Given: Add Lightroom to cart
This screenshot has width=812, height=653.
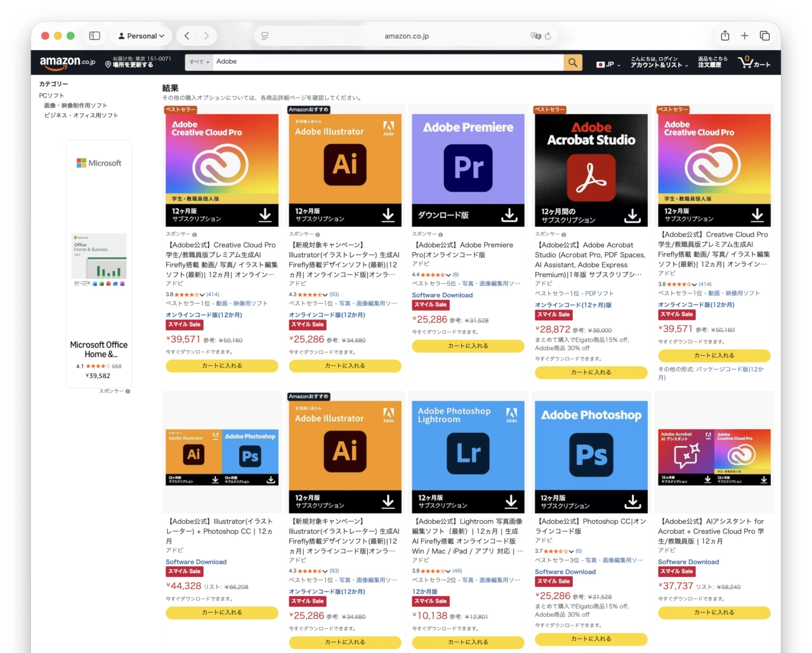Looking at the screenshot, I should (x=468, y=642).
